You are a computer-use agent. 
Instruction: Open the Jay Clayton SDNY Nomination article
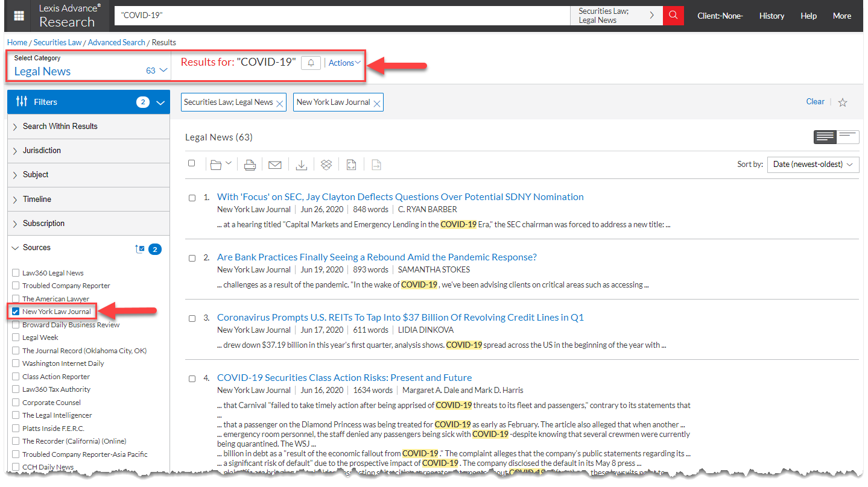pos(401,197)
